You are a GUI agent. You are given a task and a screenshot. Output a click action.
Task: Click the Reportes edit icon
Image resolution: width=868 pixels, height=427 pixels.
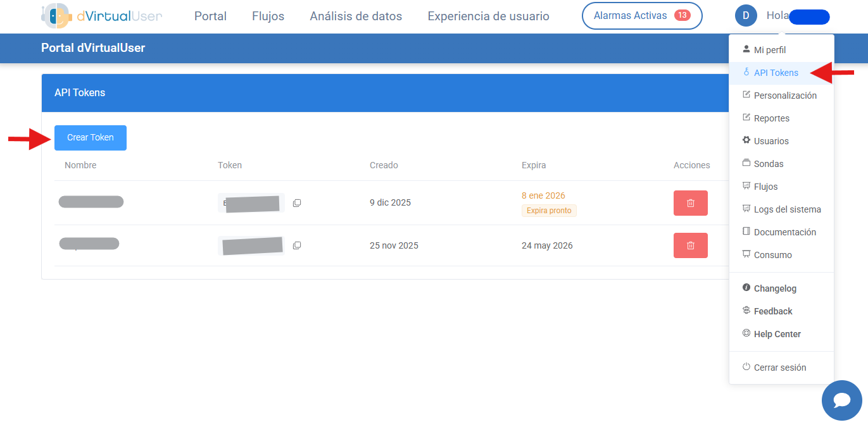click(x=746, y=118)
